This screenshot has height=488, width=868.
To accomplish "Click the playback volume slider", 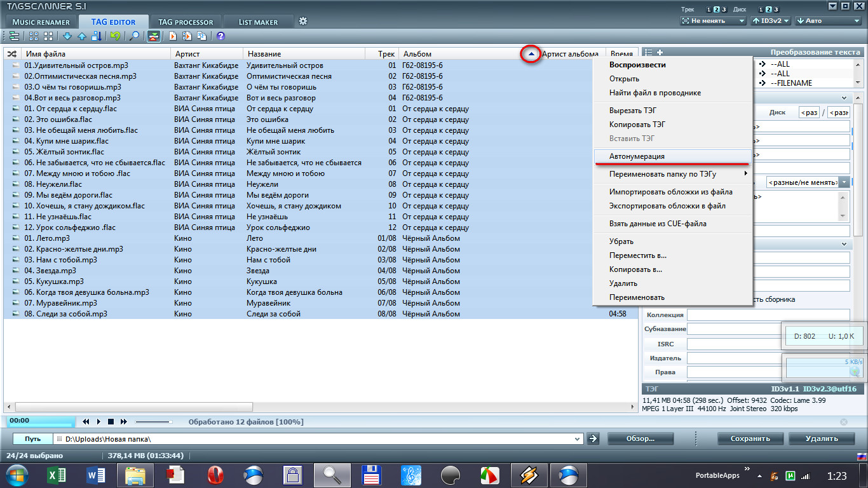I will point(153,421).
